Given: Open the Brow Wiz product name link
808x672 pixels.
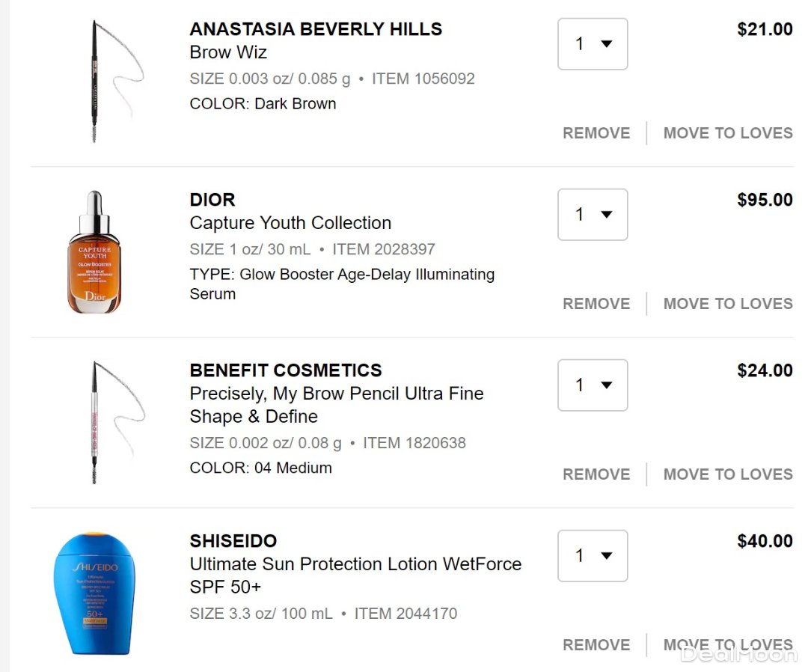Looking at the screenshot, I should [x=228, y=52].
